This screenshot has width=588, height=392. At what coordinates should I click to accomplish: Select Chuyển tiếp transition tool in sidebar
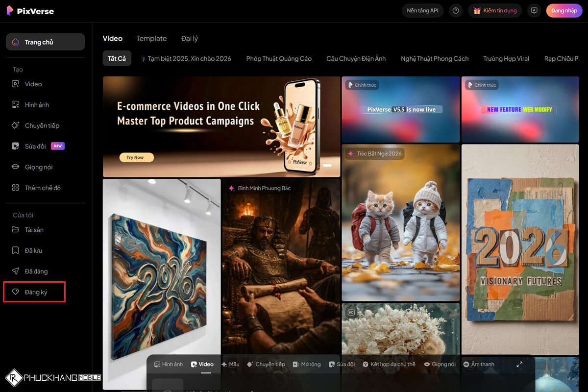(x=42, y=125)
